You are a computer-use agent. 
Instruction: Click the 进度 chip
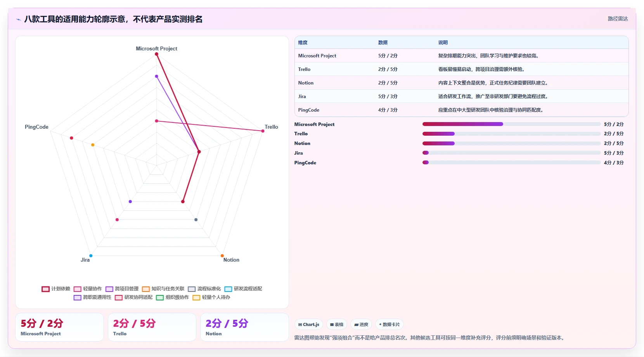(x=361, y=324)
